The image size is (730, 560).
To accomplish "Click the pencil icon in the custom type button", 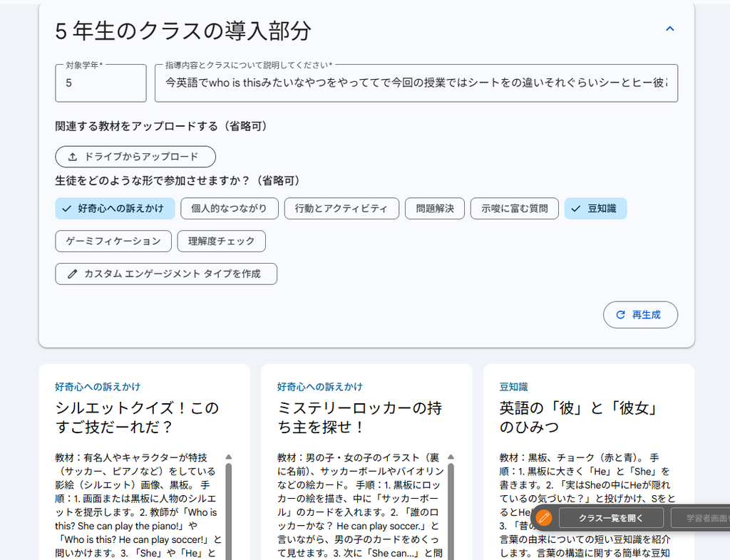I will pos(72,274).
